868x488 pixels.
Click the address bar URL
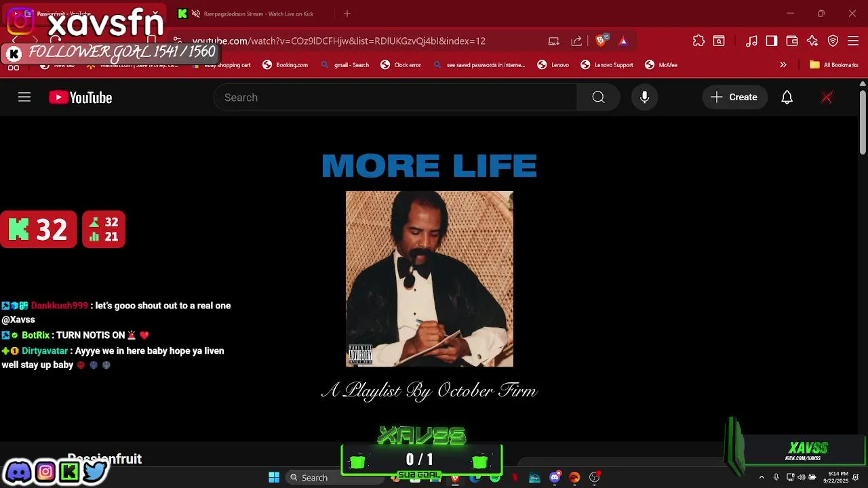coord(339,41)
